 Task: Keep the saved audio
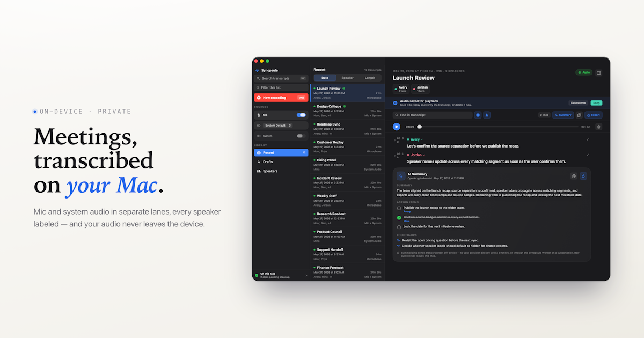596,102
